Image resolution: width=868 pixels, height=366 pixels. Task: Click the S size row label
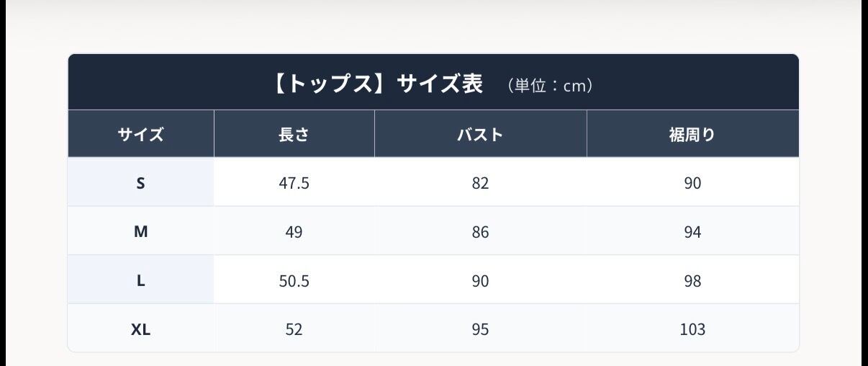pyautogui.click(x=141, y=183)
